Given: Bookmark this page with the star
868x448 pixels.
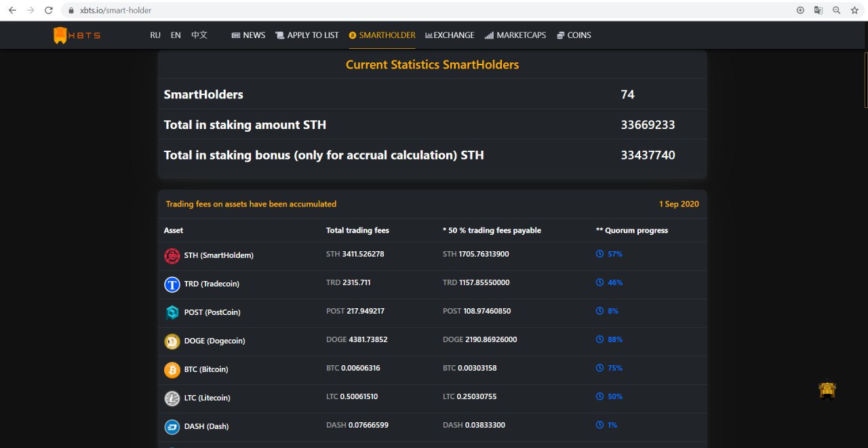Looking at the screenshot, I should [854, 10].
